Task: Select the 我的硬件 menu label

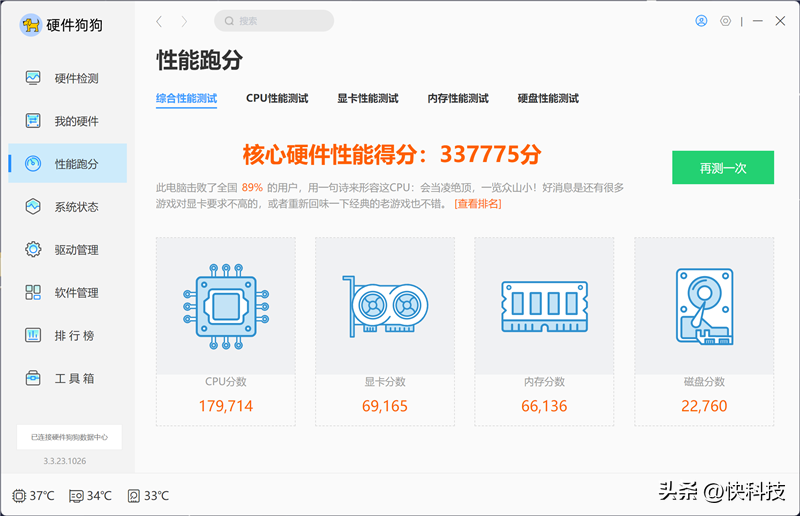Action: [77, 121]
